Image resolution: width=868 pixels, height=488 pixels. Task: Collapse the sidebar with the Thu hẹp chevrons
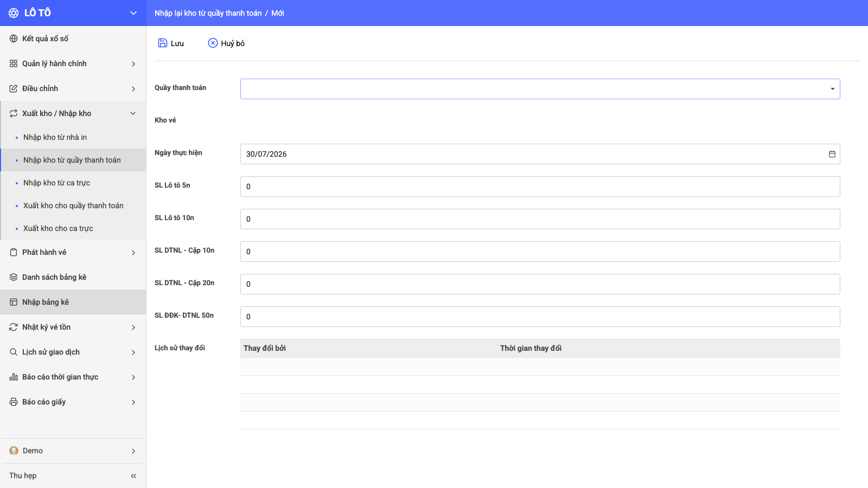click(x=133, y=476)
